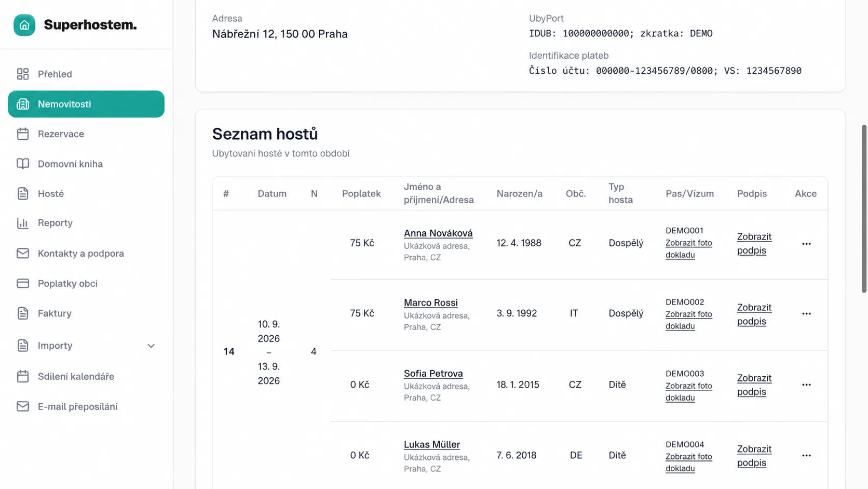Open guest detail for Sofia Petrova
Image resolution: width=868 pixels, height=489 pixels.
(433, 373)
